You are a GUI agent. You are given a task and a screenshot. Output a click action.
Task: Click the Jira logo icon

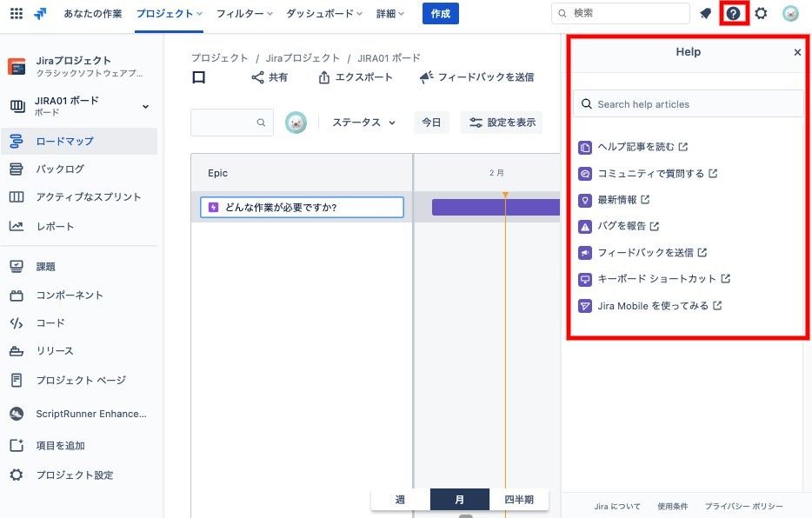pyautogui.click(x=40, y=13)
